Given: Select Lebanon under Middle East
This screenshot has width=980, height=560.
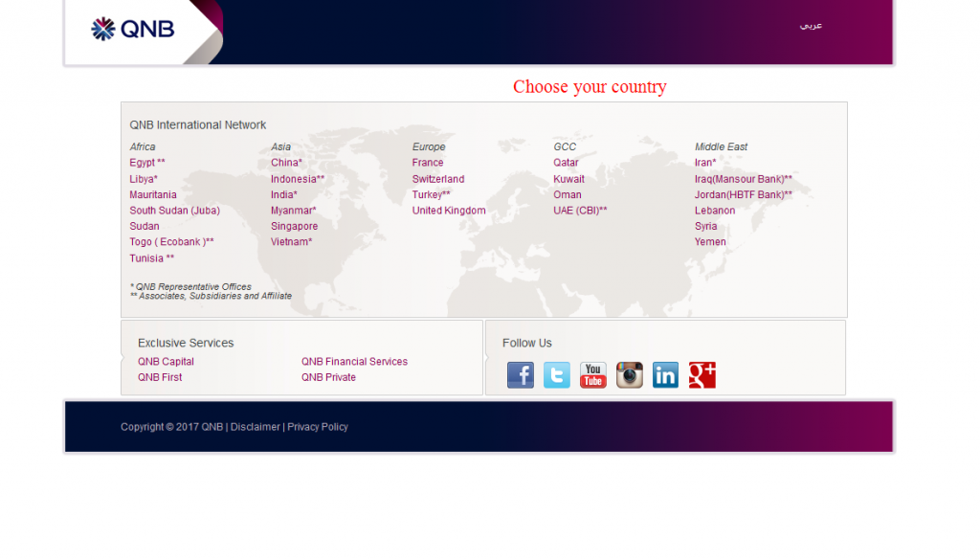Looking at the screenshot, I should 714,210.
